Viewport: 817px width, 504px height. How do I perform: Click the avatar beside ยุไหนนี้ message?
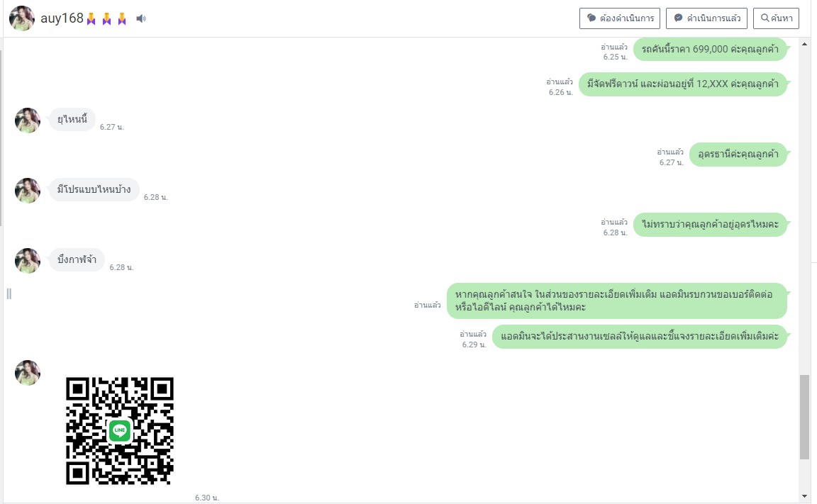pos(28,121)
